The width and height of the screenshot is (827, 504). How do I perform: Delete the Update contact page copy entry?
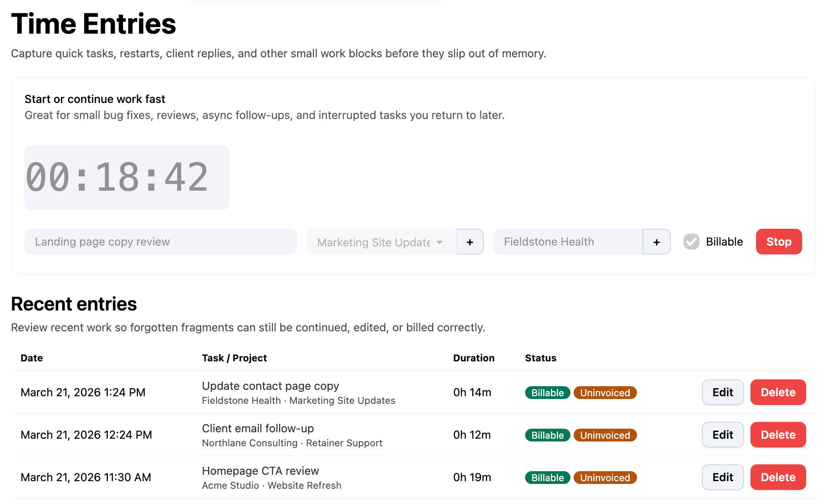tap(778, 392)
